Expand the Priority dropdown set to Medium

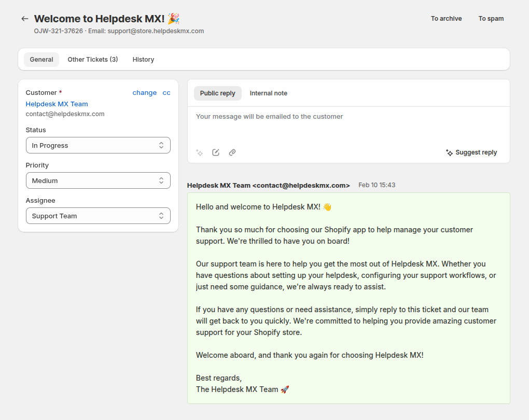98,181
